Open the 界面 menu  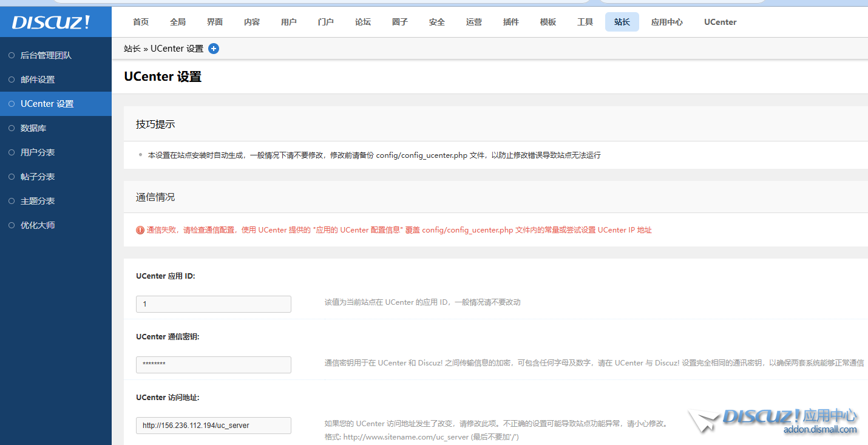tap(215, 22)
